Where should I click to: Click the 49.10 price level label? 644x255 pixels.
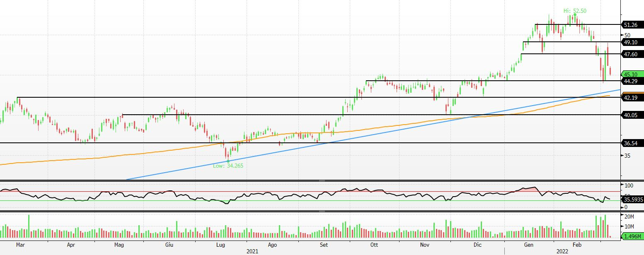coord(632,42)
